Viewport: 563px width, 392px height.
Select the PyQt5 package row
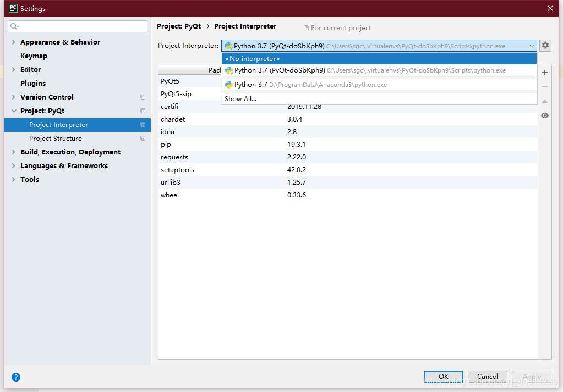tap(189, 81)
